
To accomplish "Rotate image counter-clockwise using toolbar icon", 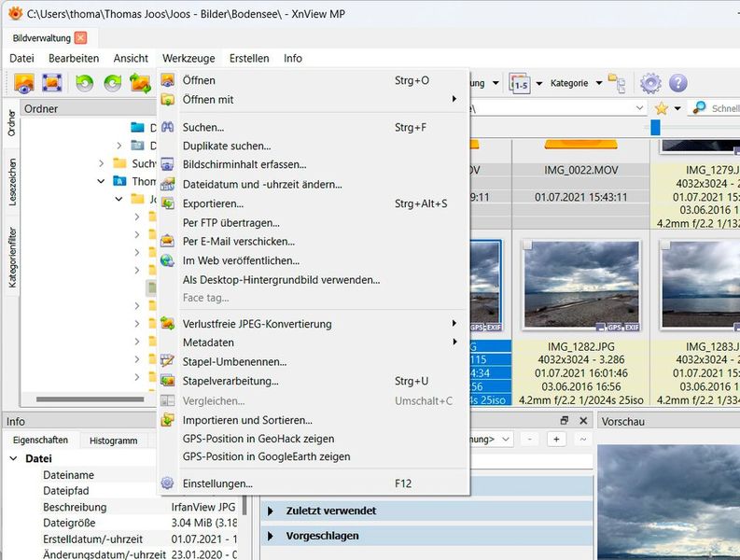I will [85, 83].
